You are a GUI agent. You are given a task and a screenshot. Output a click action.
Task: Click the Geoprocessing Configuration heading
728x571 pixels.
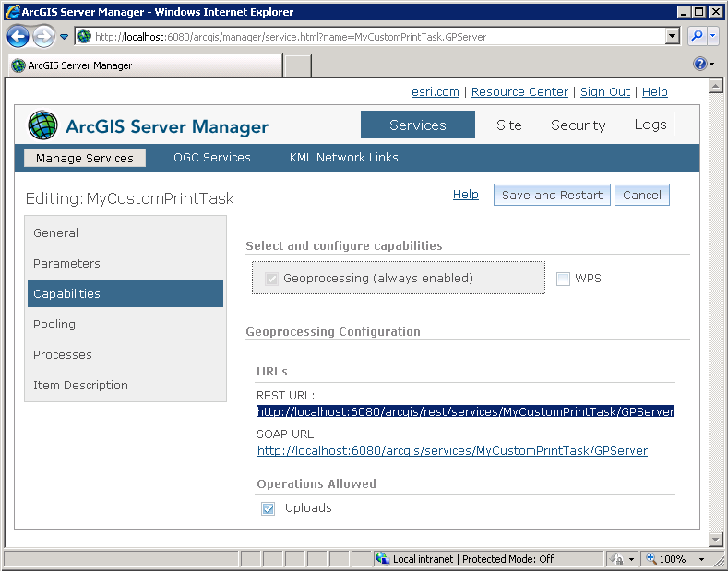pos(333,331)
